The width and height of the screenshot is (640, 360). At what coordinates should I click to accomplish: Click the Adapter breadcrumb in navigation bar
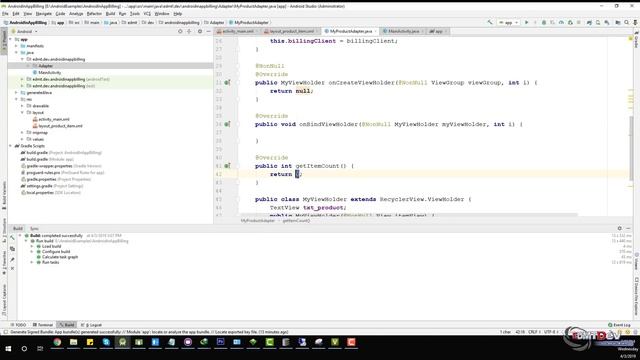point(214,23)
